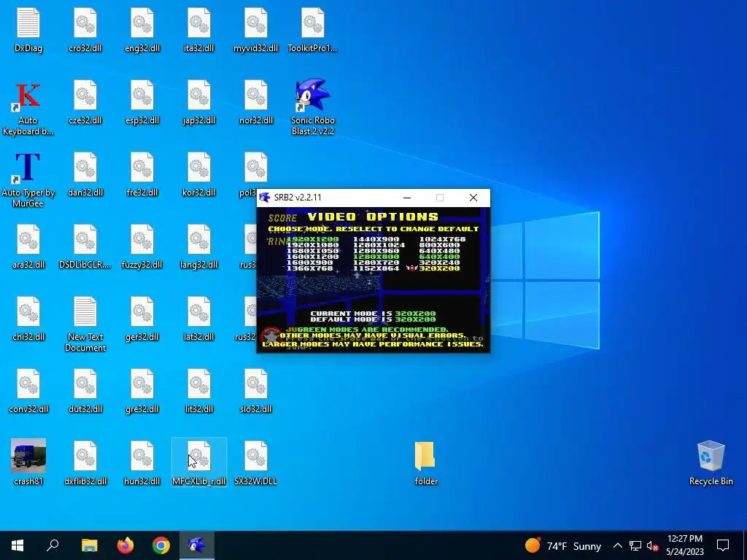
Task: Choose 1440x900 video mode in SRB2
Action: click(x=376, y=239)
